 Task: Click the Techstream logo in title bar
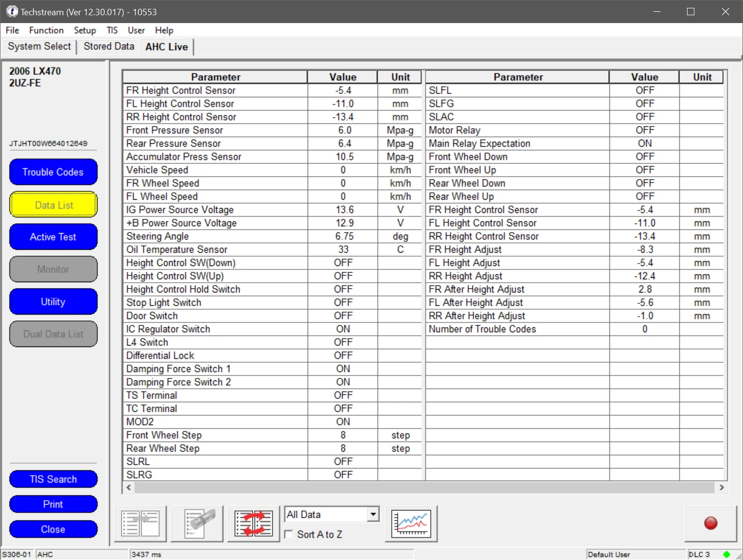tap(11, 12)
